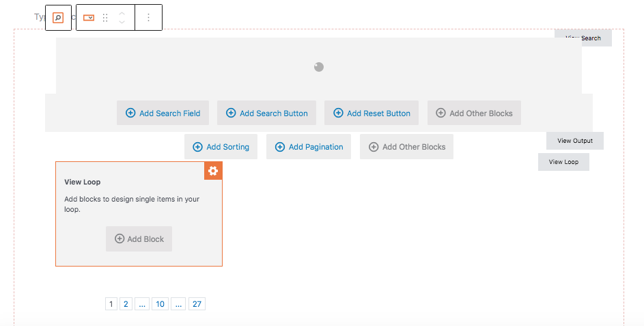The height and width of the screenshot is (326, 644).
Task: Select the View Output tab label
Action: coord(574,141)
